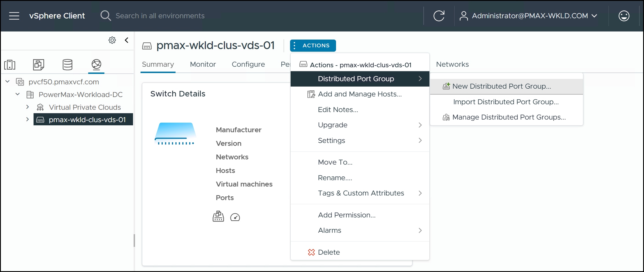Collapse the PowerMax-Workload-DC tree node

18,94
